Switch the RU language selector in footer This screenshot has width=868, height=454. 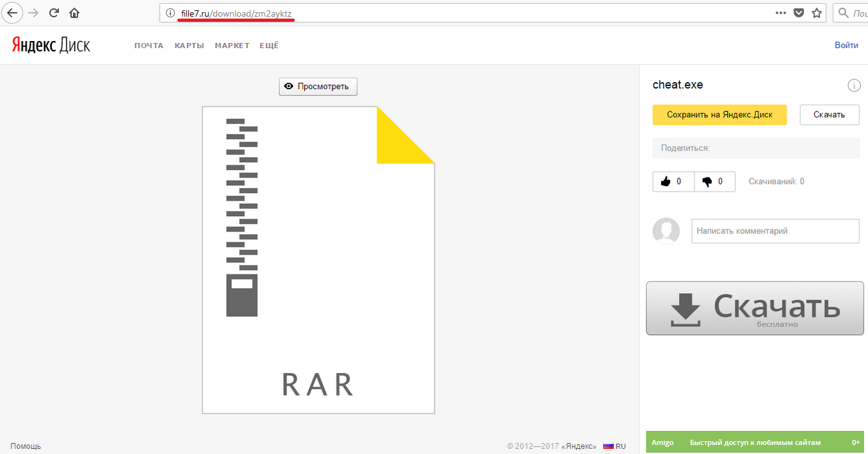pyautogui.click(x=614, y=446)
